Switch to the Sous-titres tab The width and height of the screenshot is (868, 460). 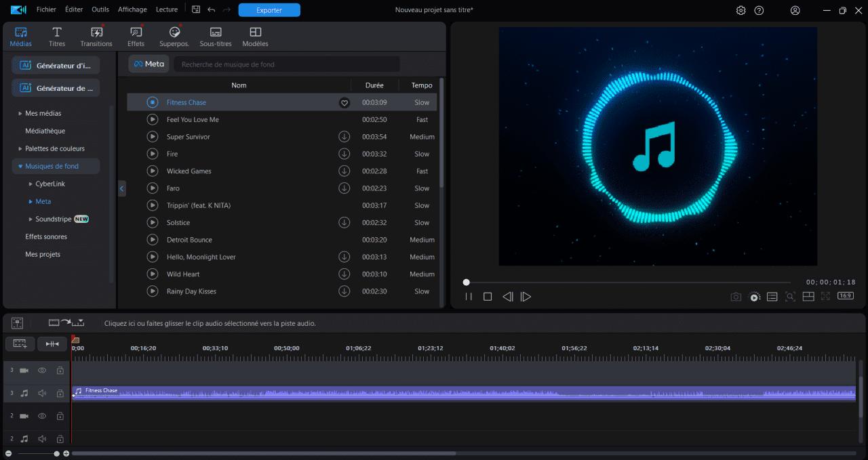(x=216, y=37)
